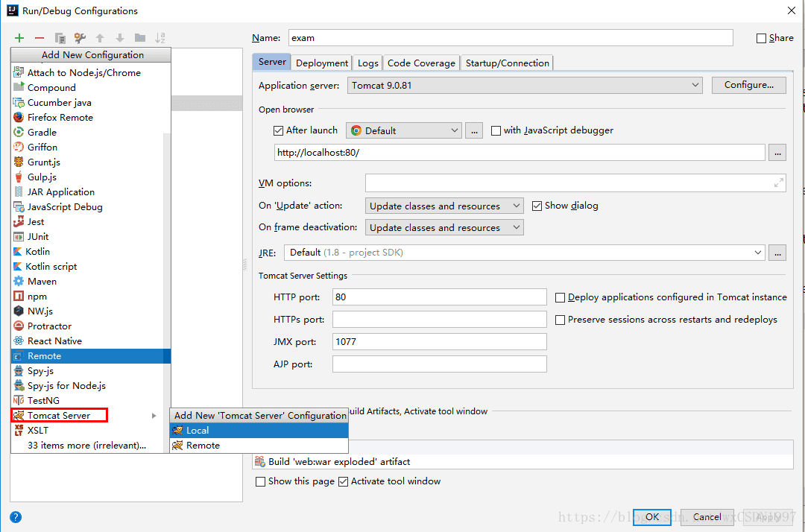Click the Move down arrow icon
Image resolution: width=805 pixels, height=532 pixels.
pos(119,38)
